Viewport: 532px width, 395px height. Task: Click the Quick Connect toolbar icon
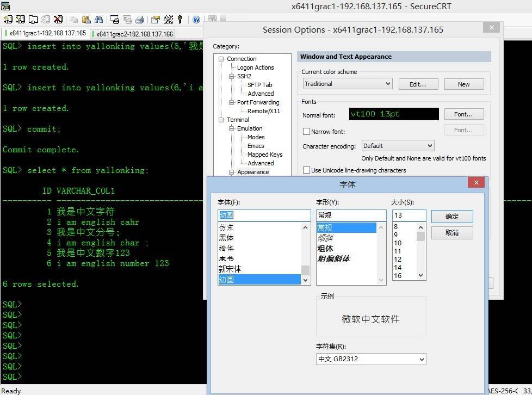[x=21, y=19]
